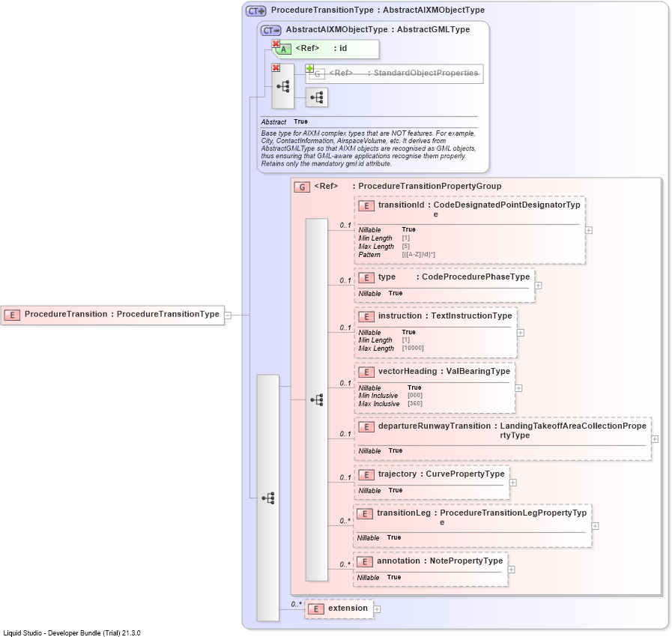Click the E icon of trajectory element
The width and height of the screenshot is (672, 637).
366,475
